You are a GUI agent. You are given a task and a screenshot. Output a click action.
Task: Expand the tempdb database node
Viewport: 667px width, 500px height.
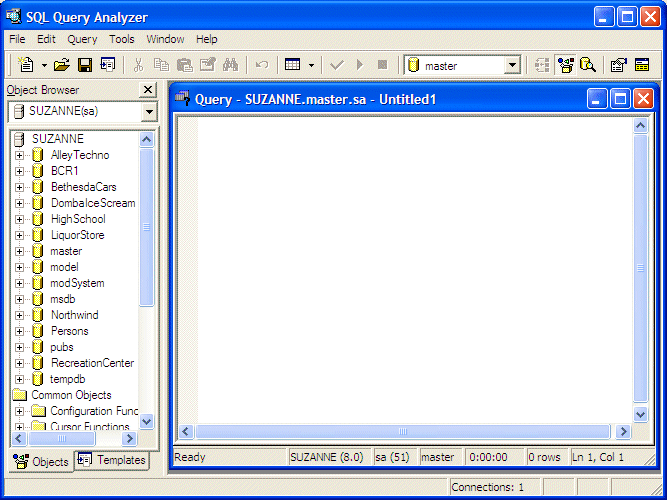(19, 379)
